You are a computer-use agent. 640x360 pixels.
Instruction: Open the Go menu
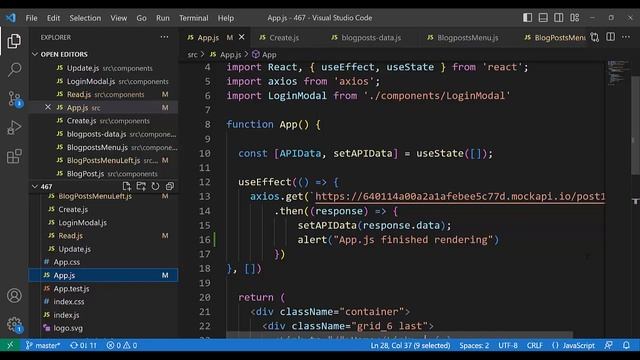coord(141,18)
